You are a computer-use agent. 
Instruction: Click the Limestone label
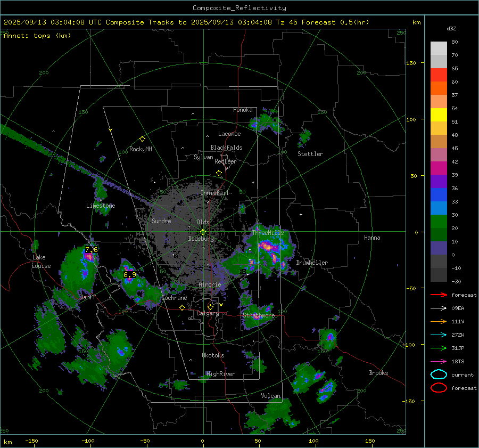101,206
